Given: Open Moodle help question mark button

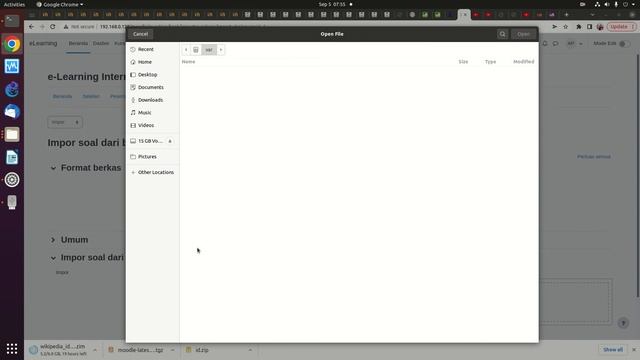Looking at the screenshot, I should [623, 323].
